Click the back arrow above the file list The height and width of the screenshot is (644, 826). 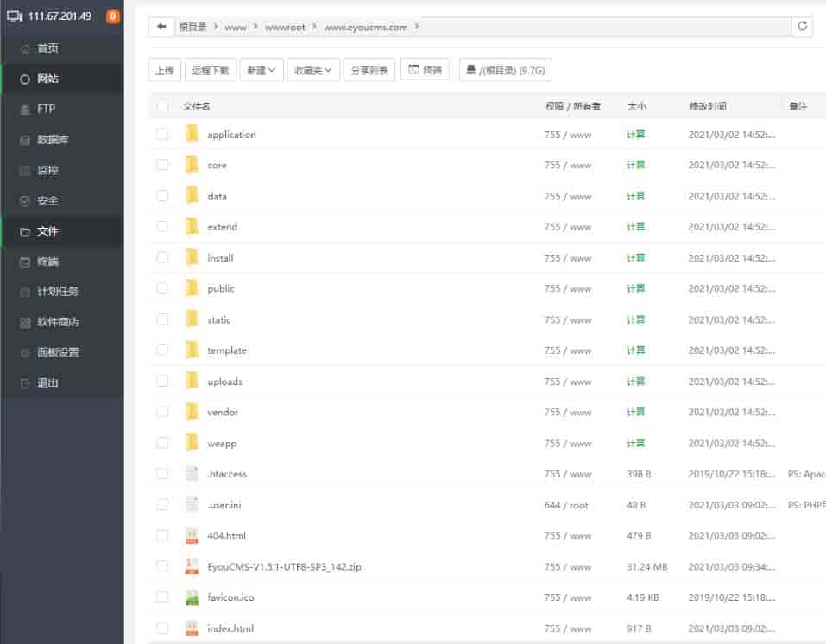tap(162, 26)
